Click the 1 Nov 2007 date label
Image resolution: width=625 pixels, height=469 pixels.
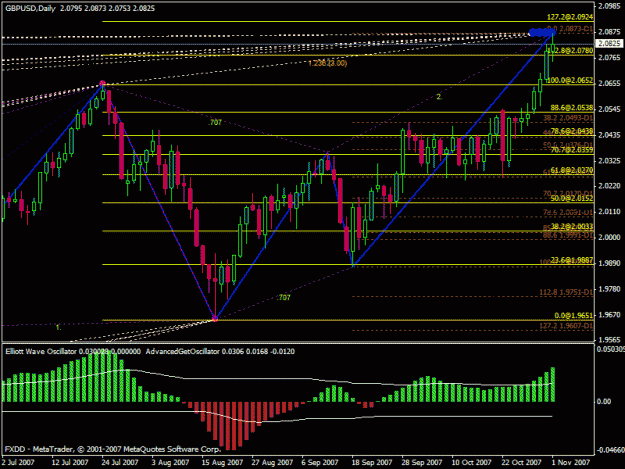coord(570,463)
